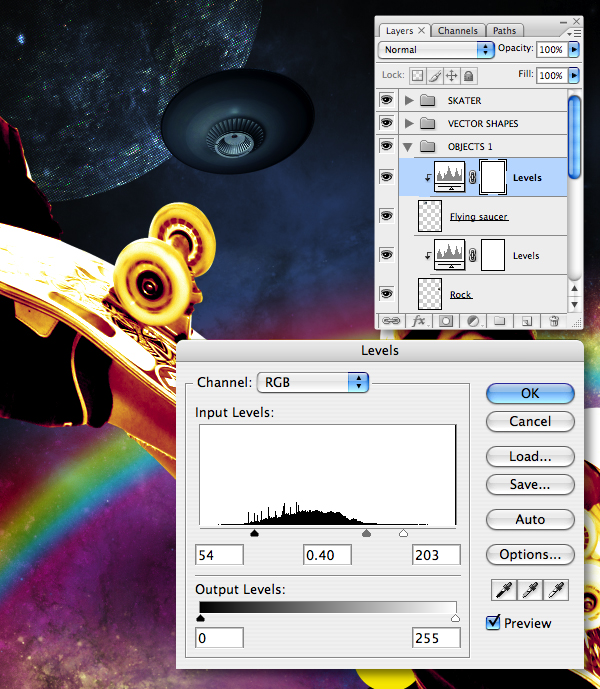This screenshot has width=600, height=689.
Task: Add a layer mask from Layers footer
Action: click(446, 321)
